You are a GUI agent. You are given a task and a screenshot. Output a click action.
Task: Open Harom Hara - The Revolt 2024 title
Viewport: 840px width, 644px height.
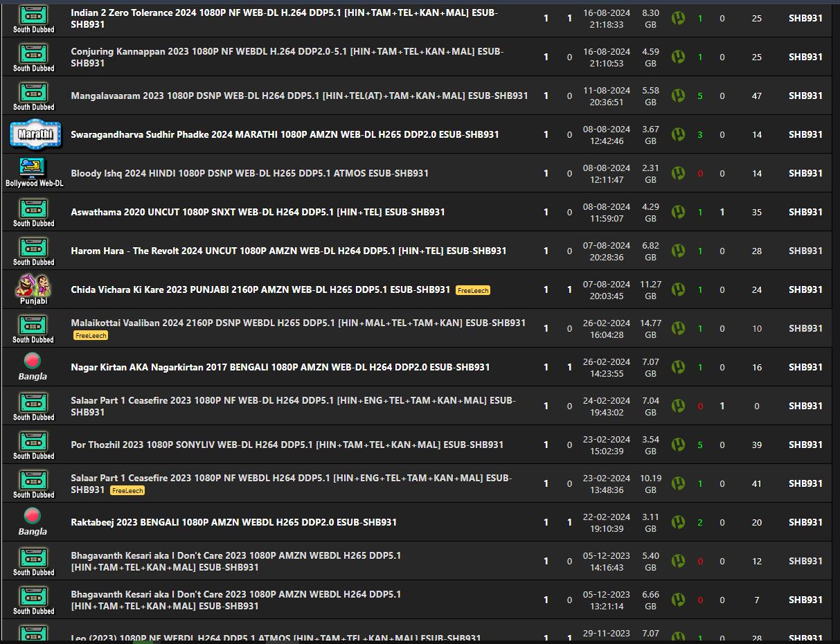(x=289, y=251)
